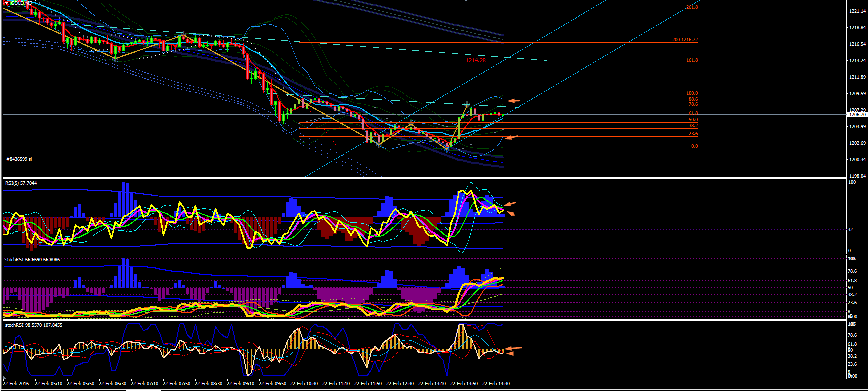Click the 22 Feb 08:30 time axis label
868x391 pixels.
click(209, 384)
